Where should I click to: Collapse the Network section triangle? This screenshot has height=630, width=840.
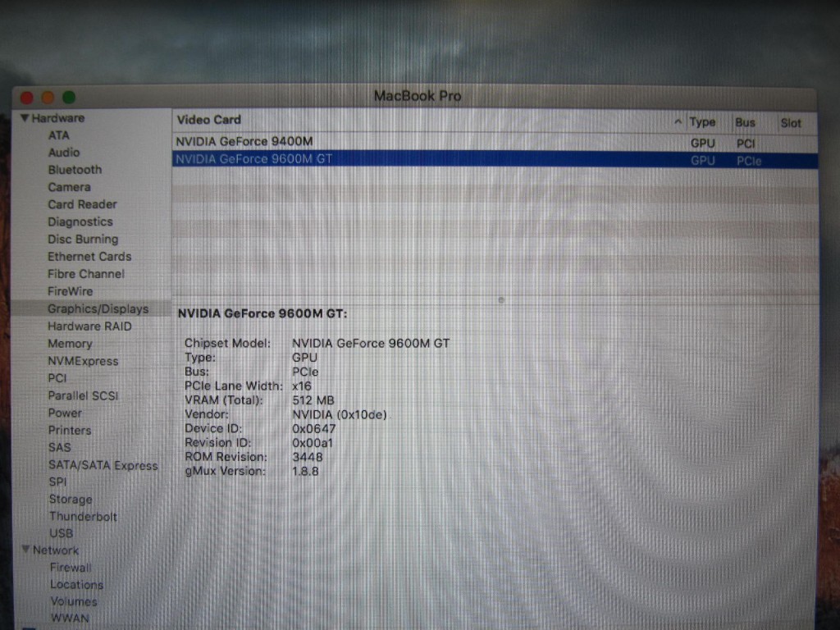pos(25,550)
